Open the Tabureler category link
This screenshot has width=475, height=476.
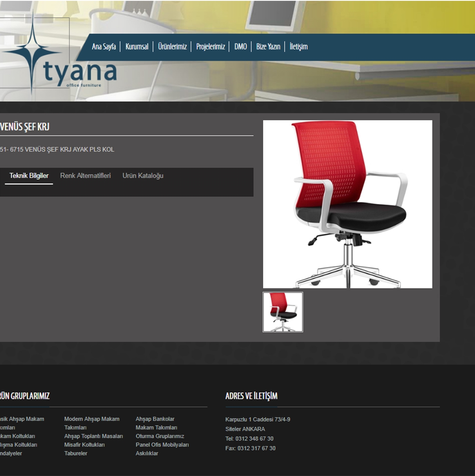tap(76, 453)
